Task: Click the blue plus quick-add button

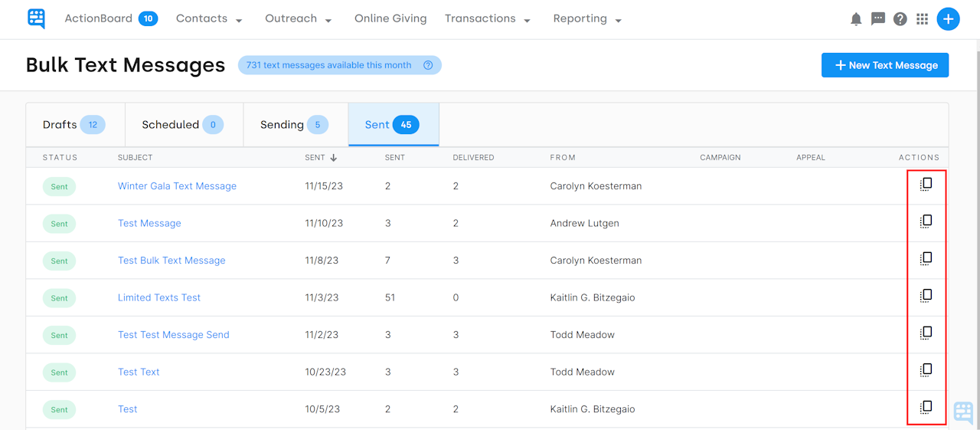Action: point(948,19)
